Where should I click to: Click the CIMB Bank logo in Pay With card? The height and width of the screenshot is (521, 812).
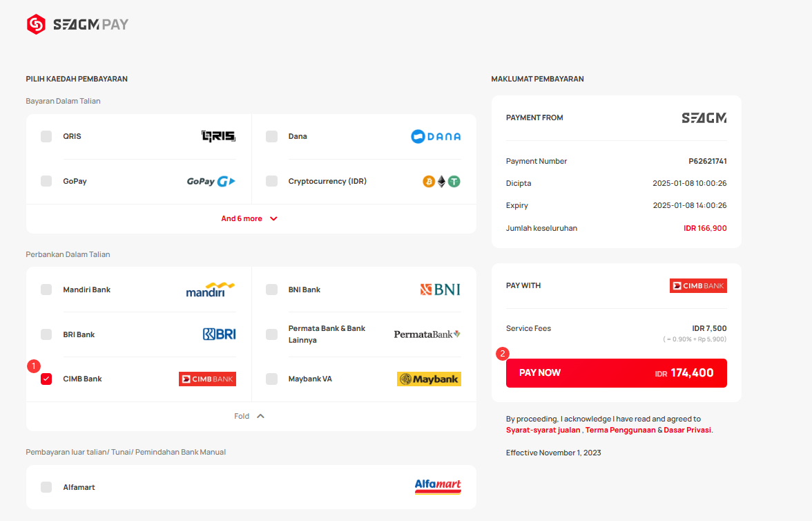tap(698, 285)
